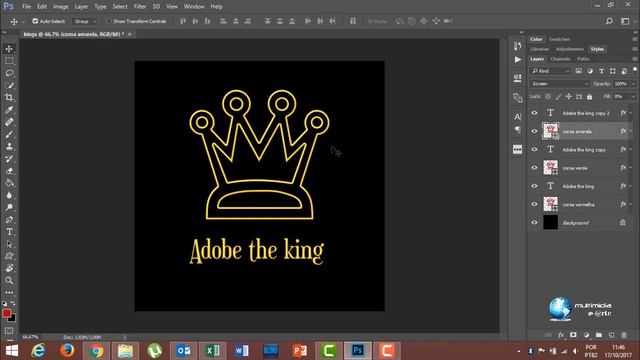This screenshot has height=360, width=640.
Task: Toggle Show Transform Controls checkbox
Action: 109,21
